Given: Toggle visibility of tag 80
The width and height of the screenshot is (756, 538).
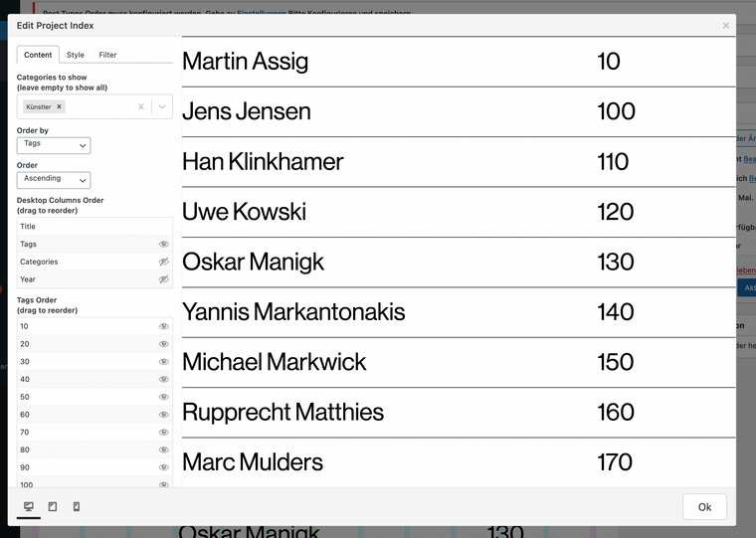Looking at the screenshot, I should (x=164, y=449).
